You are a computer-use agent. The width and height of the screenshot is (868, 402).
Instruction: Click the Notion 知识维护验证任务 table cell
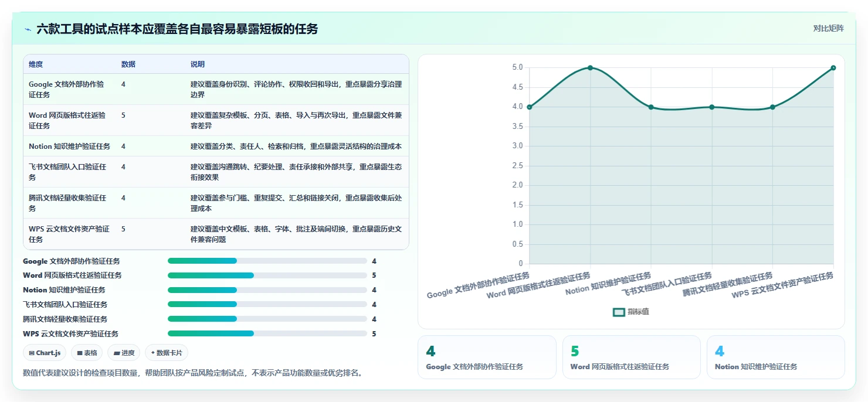coord(69,147)
